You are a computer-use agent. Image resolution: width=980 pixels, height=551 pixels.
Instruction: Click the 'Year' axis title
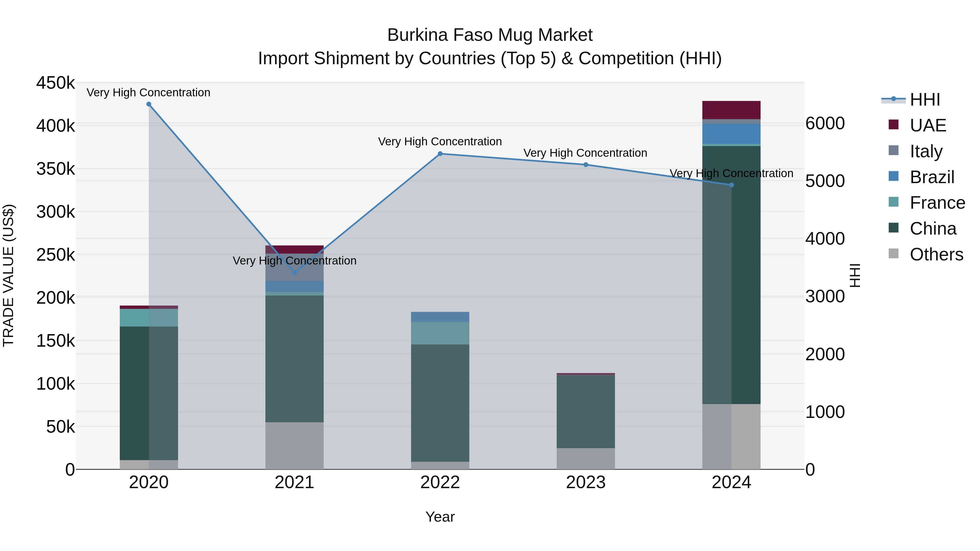pyautogui.click(x=440, y=517)
